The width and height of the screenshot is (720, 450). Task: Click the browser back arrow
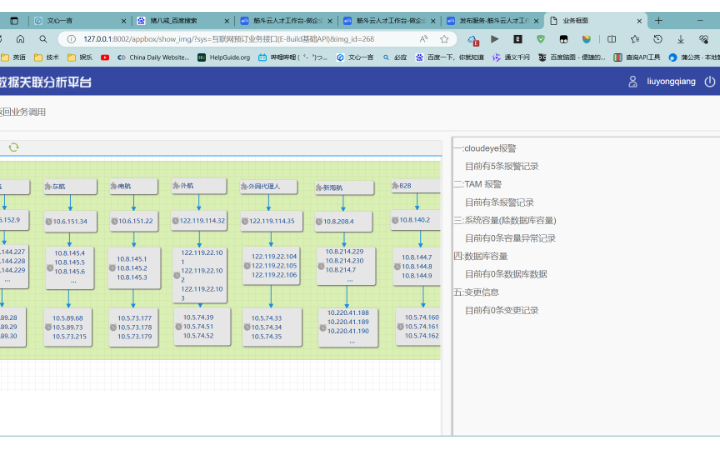pyautogui.click(x=10, y=39)
